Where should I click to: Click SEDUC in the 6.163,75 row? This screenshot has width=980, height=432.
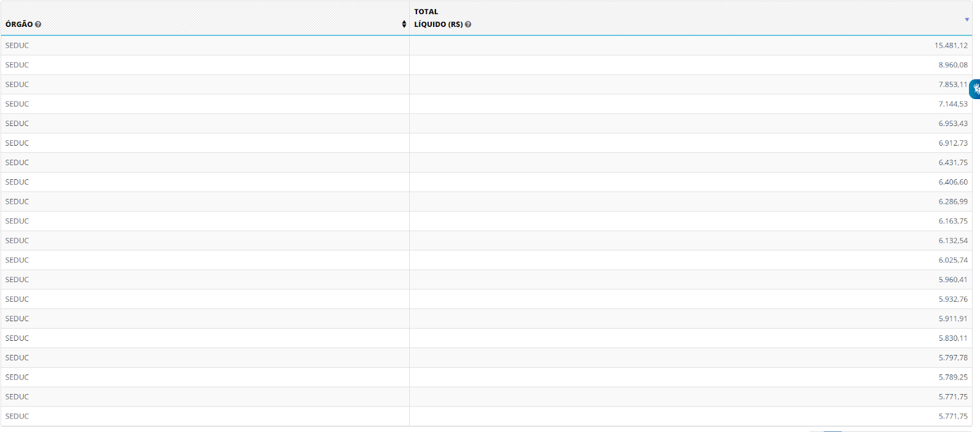pos(17,222)
